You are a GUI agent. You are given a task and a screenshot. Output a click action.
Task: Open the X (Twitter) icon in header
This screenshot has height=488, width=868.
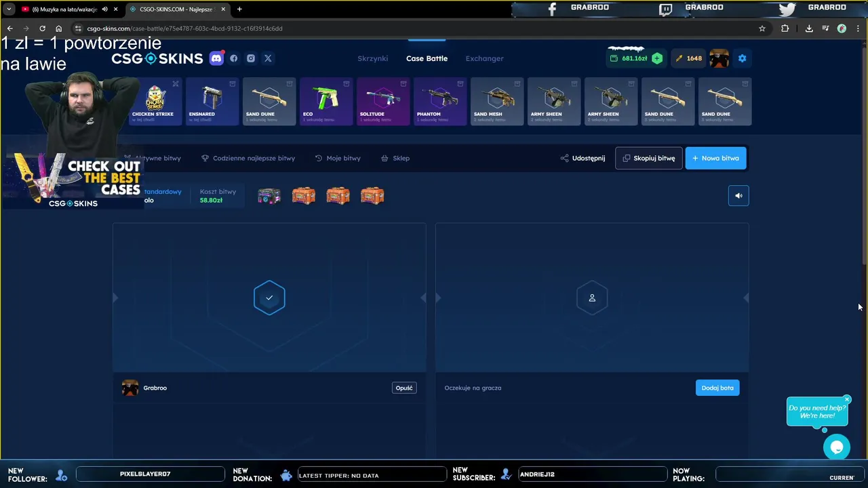coord(268,58)
